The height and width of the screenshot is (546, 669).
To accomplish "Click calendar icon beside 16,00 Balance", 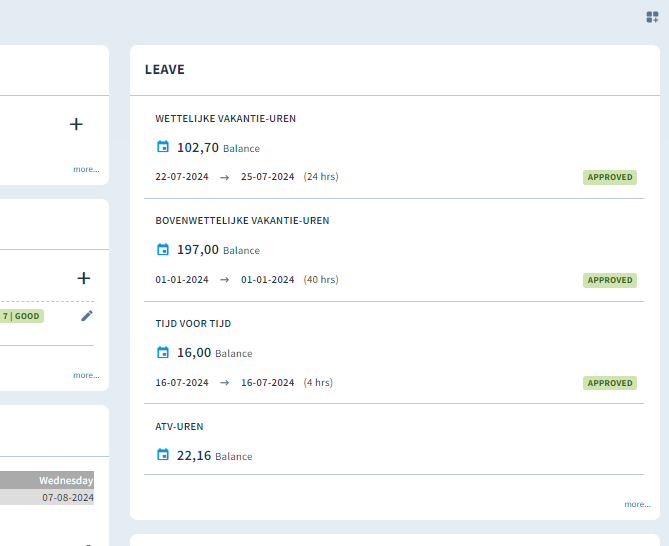I will [163, 352].
